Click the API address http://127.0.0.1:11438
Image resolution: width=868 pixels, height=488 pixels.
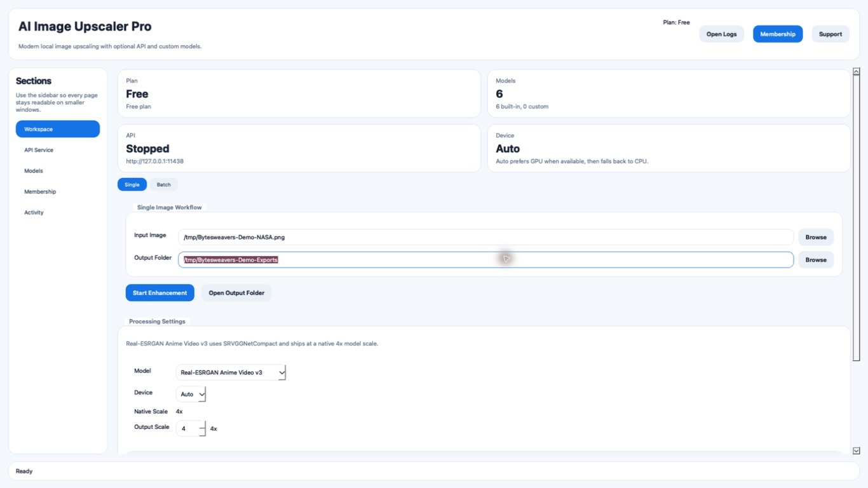click(155, 161)
